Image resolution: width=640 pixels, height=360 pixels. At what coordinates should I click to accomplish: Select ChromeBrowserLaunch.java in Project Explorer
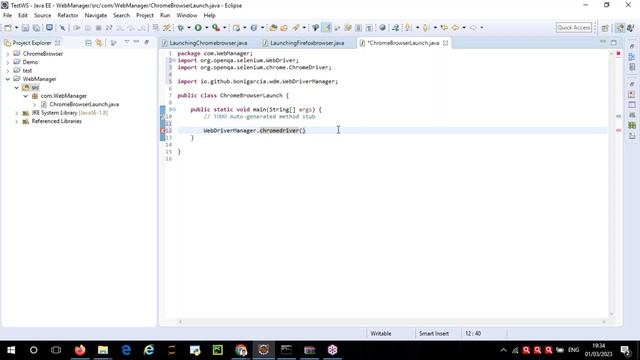click(x=84, y=104)
